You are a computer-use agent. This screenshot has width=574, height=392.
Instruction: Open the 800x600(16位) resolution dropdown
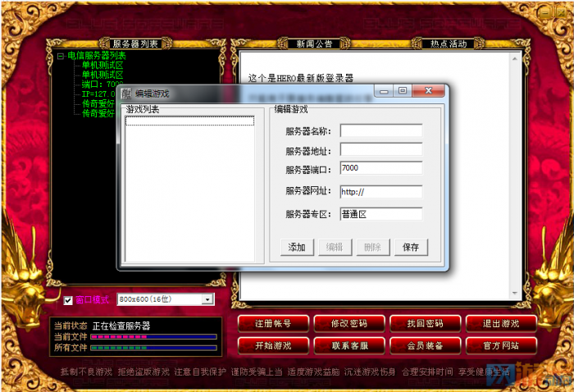click(x=207, y=300)
